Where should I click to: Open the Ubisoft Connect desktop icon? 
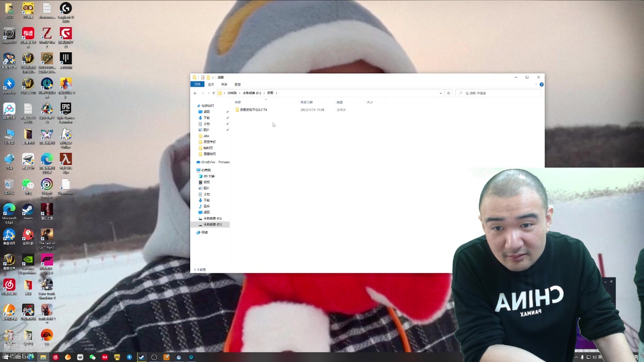(x=47, y=189)
